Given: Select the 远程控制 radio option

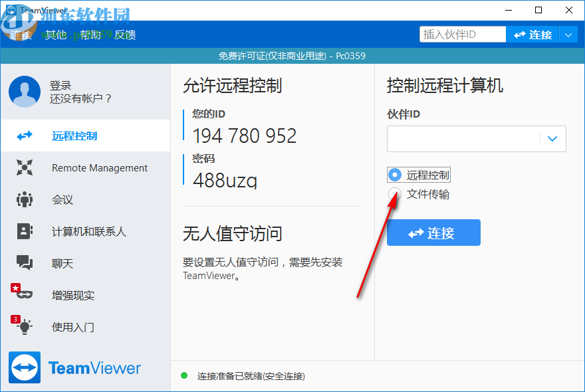Looking at the screenshot, I should pos(394,175).
